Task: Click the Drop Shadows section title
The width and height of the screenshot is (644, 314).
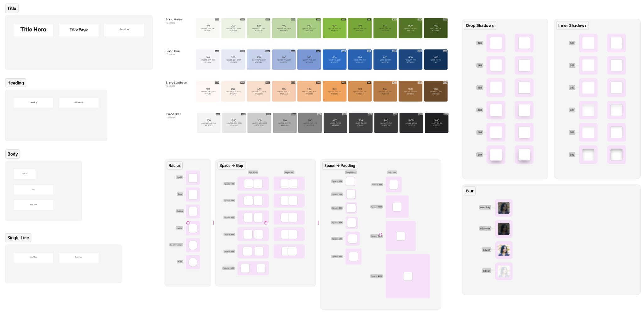Action: click(480, 25)
